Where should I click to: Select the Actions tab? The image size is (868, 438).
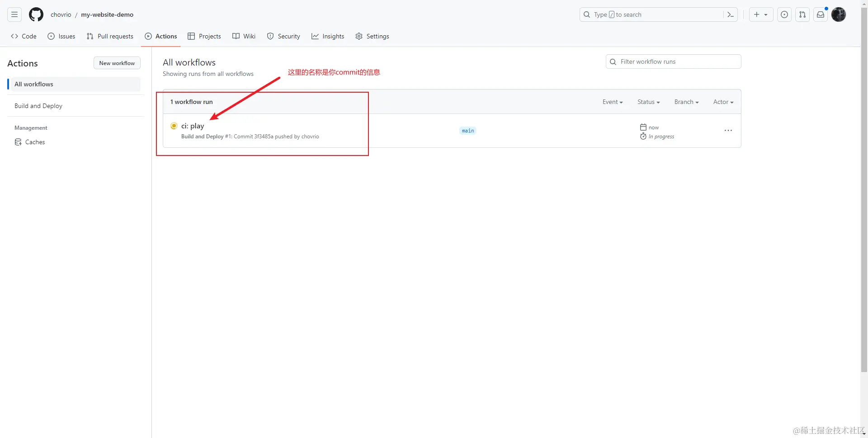pos(161,36)
